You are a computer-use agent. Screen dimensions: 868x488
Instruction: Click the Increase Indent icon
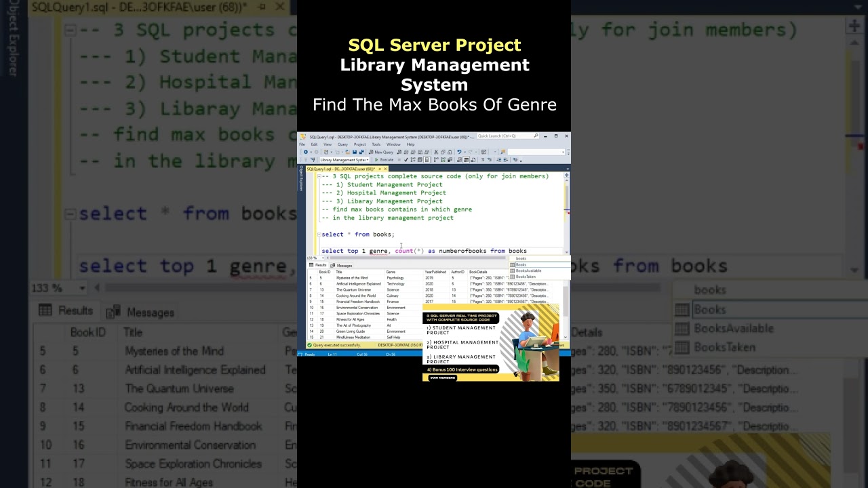(505, 160)
